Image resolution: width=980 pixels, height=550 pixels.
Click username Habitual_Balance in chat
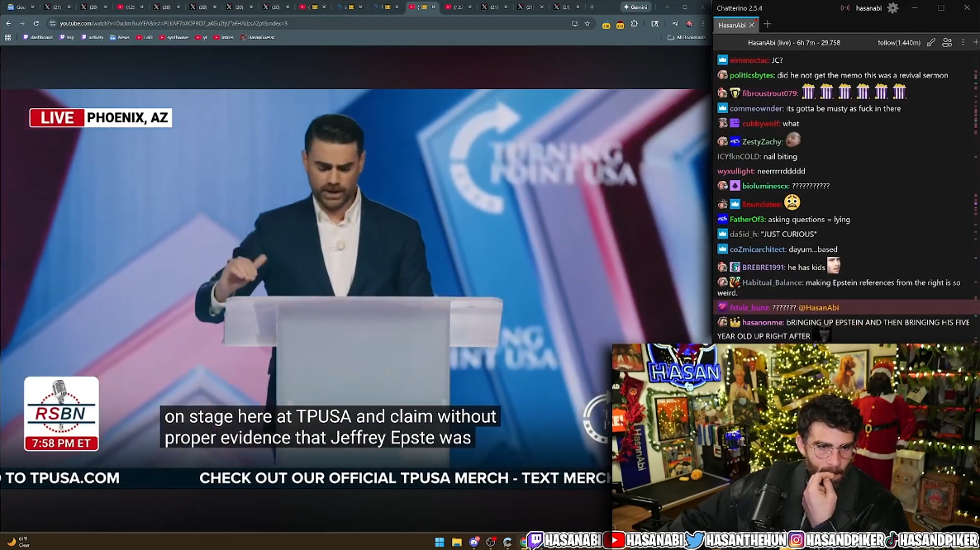(773, 282)
